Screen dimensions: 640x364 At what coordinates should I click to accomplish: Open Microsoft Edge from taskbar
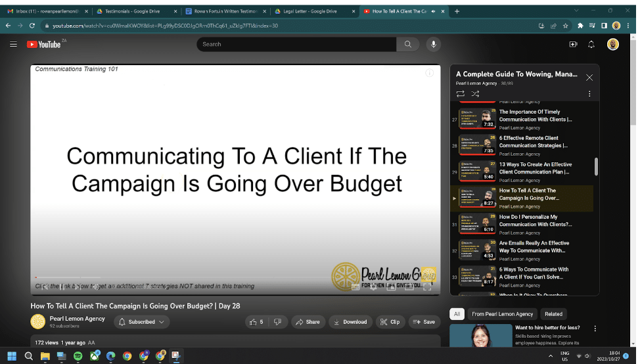click(110, 356)
